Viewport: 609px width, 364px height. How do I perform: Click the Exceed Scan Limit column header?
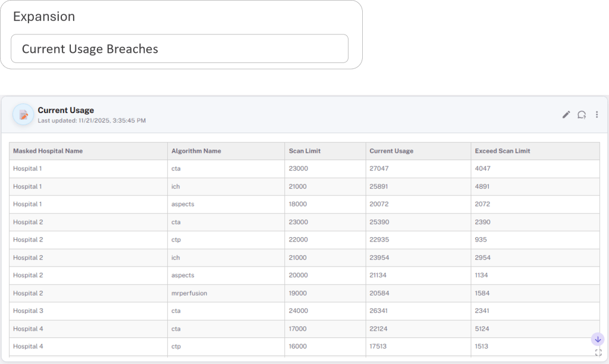502,151
